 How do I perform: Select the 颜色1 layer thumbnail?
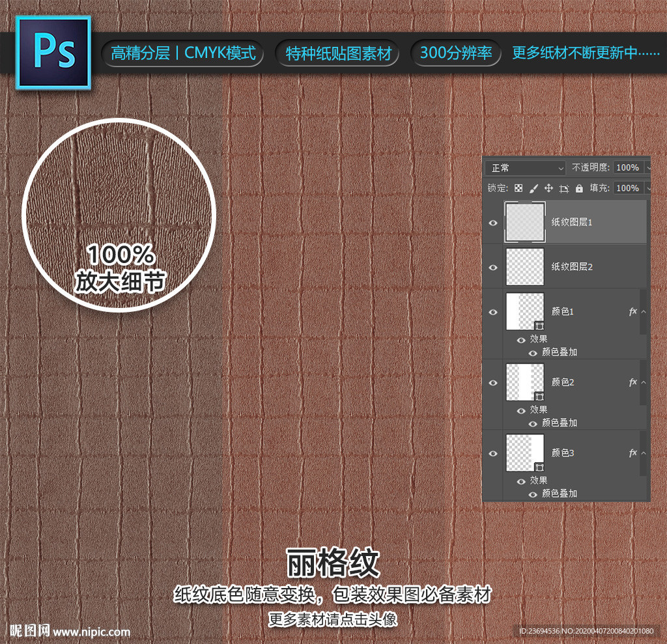click(525, 311)
